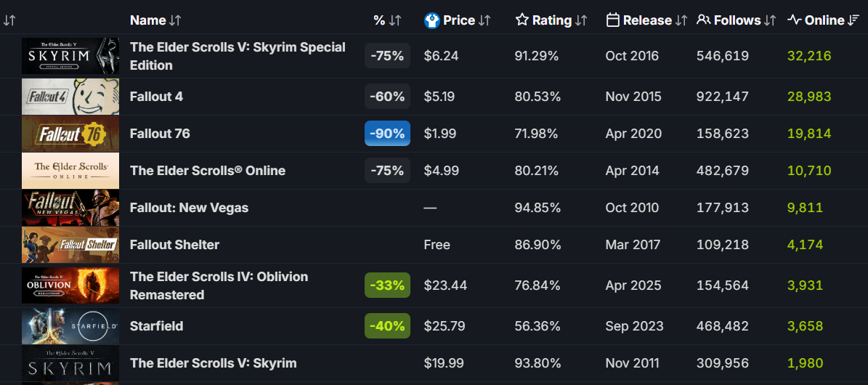The height and width of the screenshot is (385, 868).
Task: Click the calendar icon beside Release
Action: pyautogui.click(x=612, y=20)
